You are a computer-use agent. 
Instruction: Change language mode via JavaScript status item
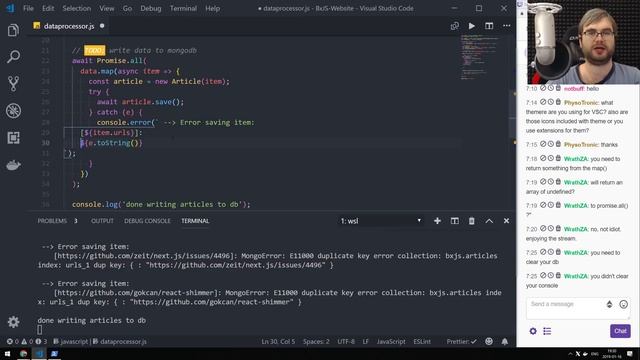(391, 342)
